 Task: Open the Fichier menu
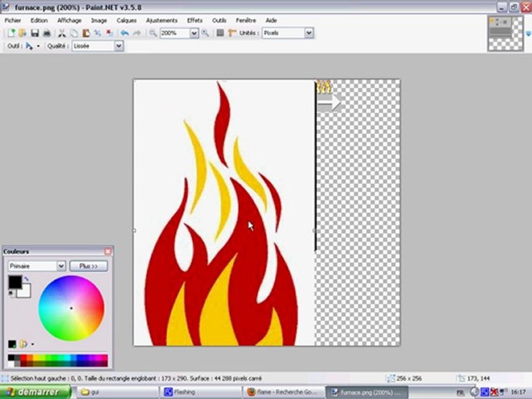13,21
